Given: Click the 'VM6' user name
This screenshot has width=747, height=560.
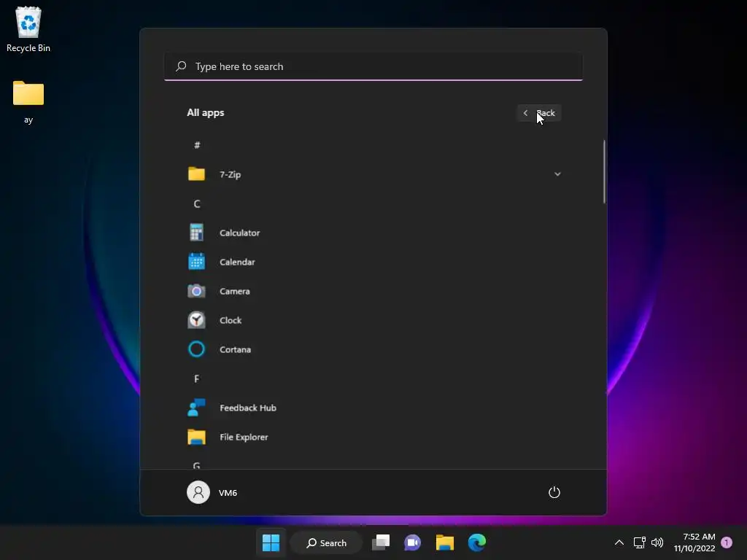Looking at the screenshot, I should (228, 493).
